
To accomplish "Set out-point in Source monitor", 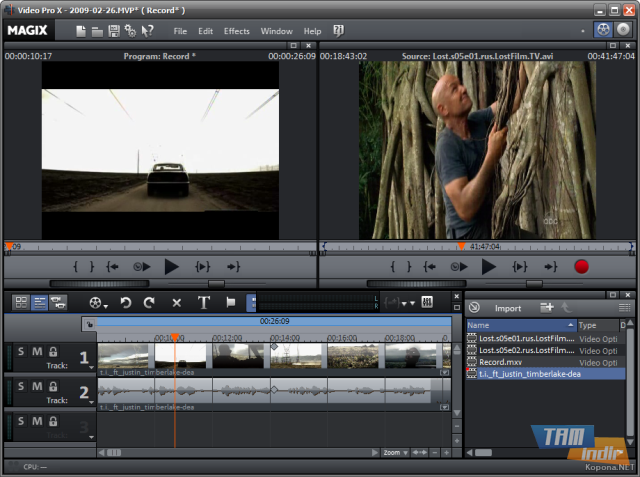I will coord(409,267).
